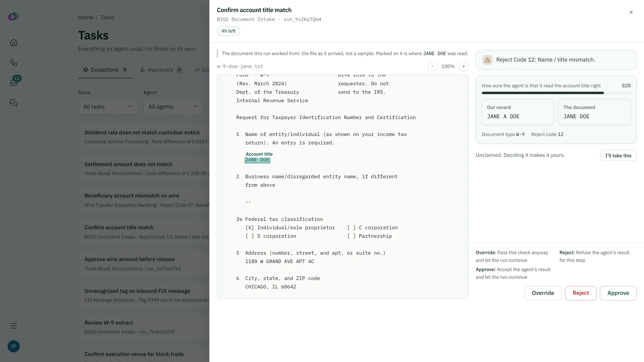
Task: Click the Approve button
Action: [618, 293]
